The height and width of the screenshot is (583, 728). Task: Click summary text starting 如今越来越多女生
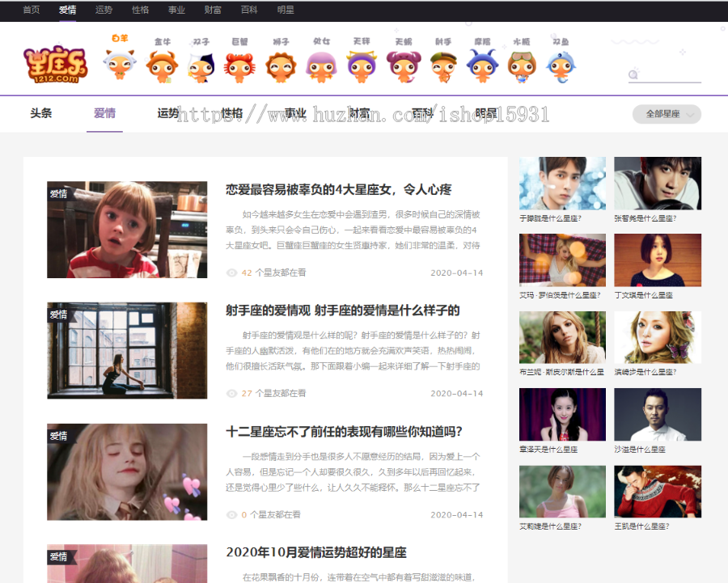click(x=353, y=230)
